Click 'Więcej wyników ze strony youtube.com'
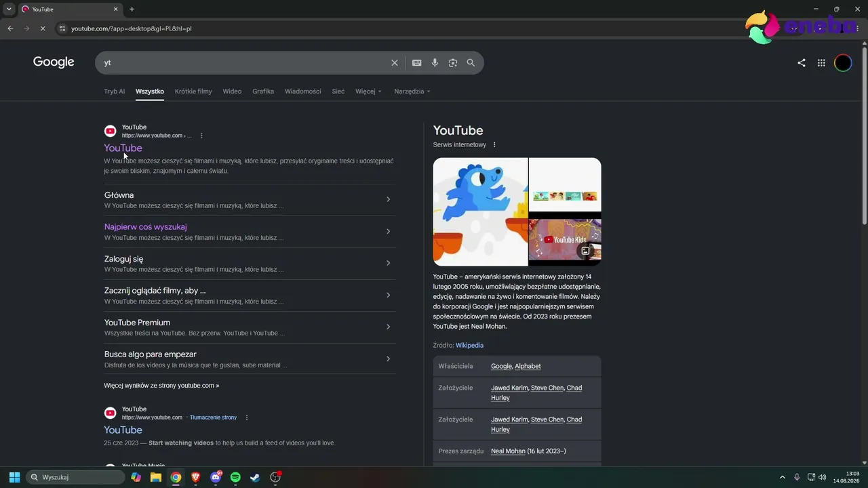This screenshot has height=488, width=868. 161,386
